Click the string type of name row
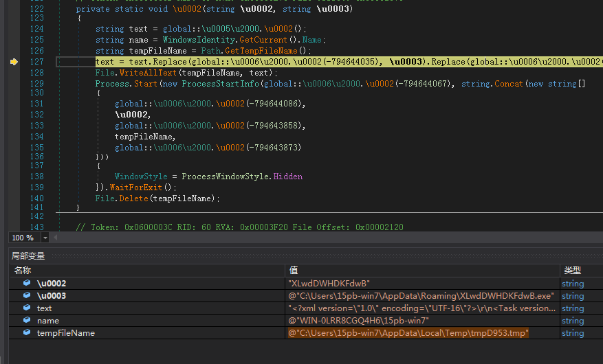The width and height of the screenshot is (603, 364). [573, 320]
